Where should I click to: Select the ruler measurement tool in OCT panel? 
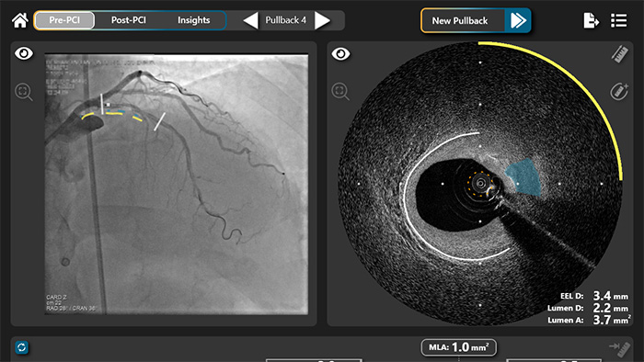(619, 53)
